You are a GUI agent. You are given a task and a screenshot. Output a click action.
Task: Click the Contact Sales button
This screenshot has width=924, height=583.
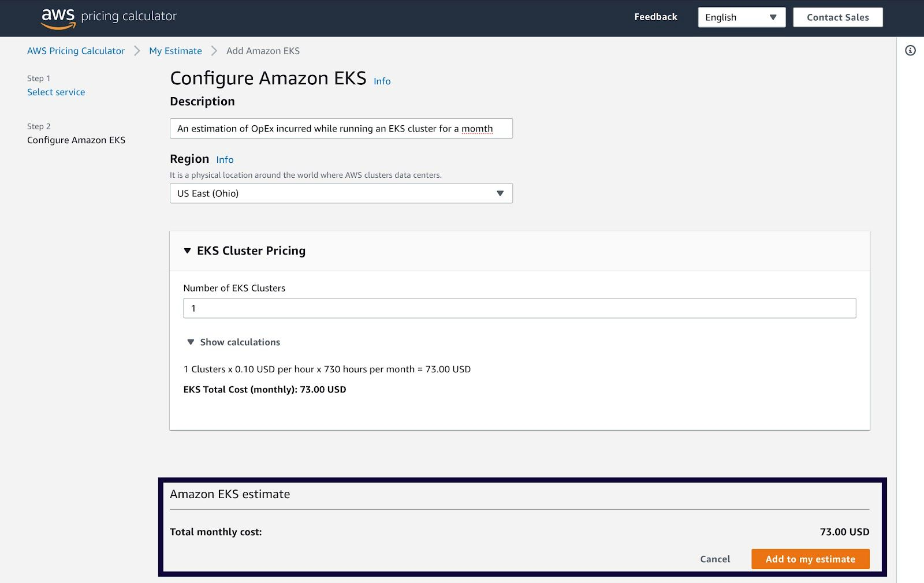click(837, 17)
